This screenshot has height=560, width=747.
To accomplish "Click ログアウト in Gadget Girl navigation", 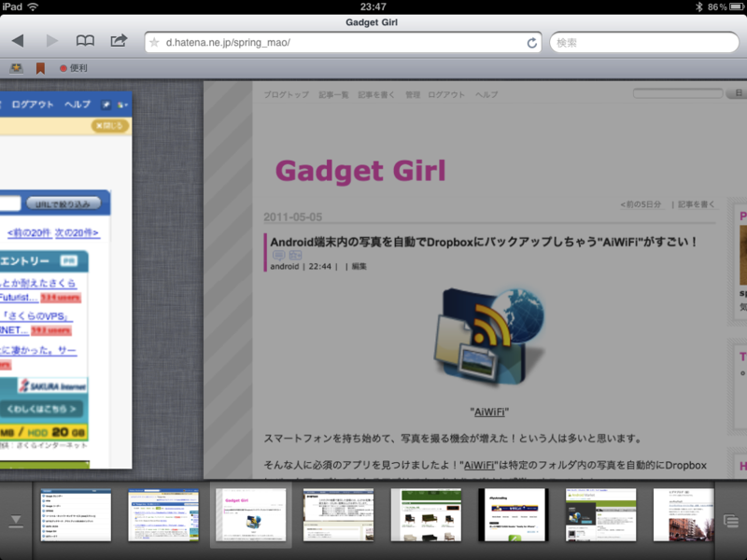I will 446,95.
